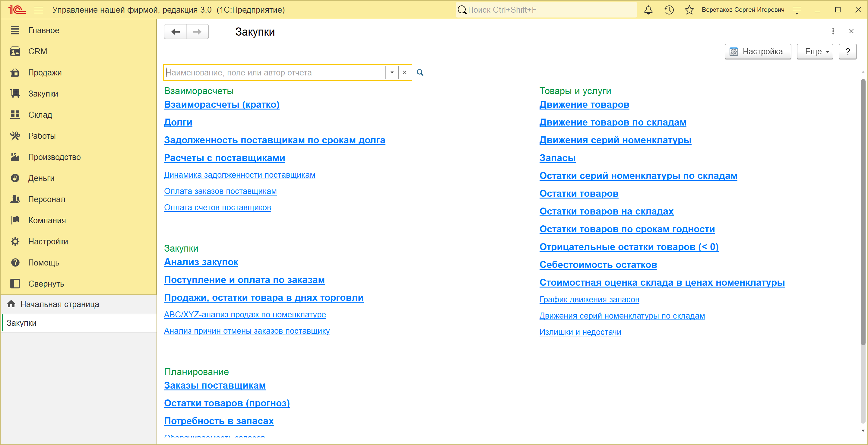Expand the Еще dropdown menu
The image size is (868, 445).
coord(815,52)
